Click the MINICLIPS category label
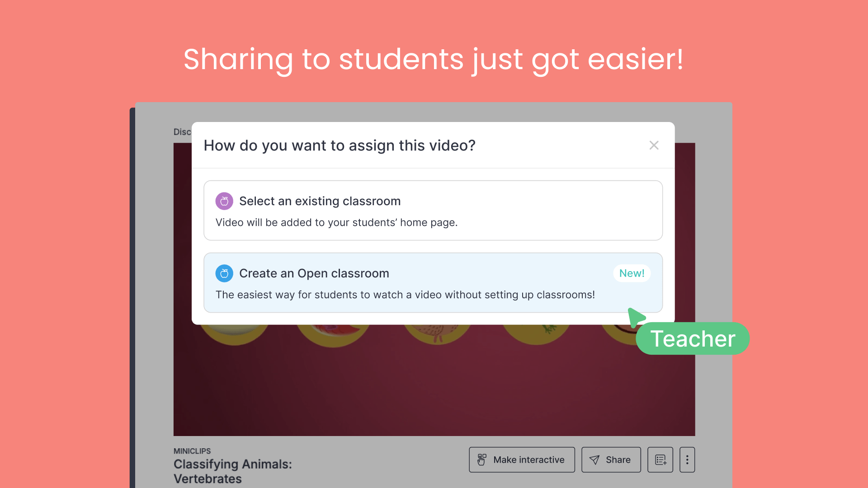Viewport: 868px width, 488px height. [192, 451]
